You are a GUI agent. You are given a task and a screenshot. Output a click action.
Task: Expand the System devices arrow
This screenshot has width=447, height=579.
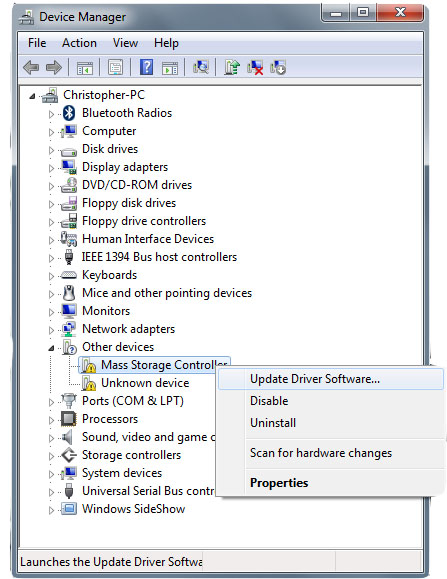(51, 474)
